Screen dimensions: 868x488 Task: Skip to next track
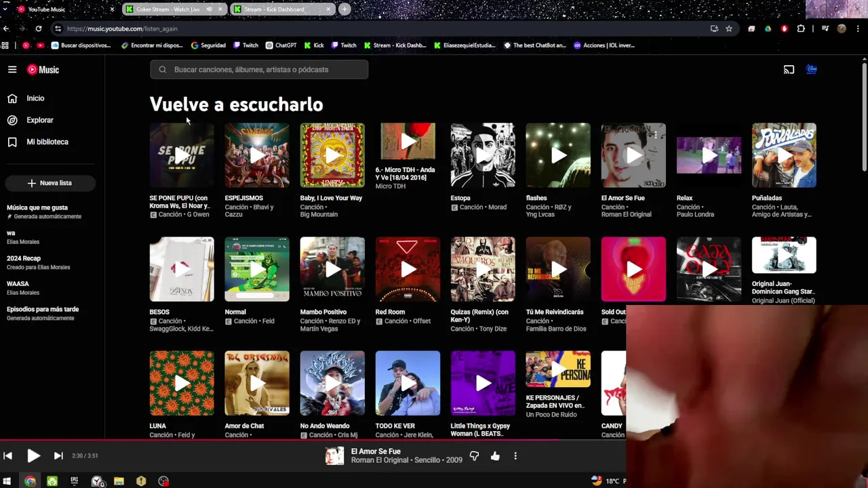[x=58, y=456]
